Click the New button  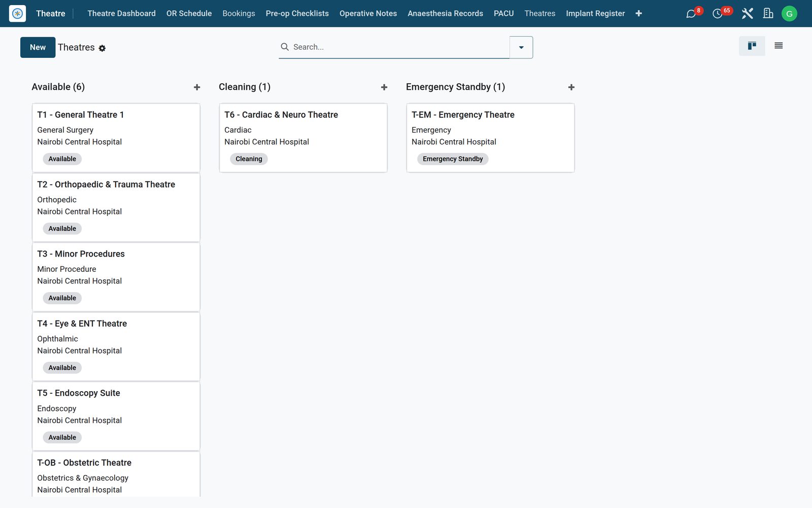point(38,47)
